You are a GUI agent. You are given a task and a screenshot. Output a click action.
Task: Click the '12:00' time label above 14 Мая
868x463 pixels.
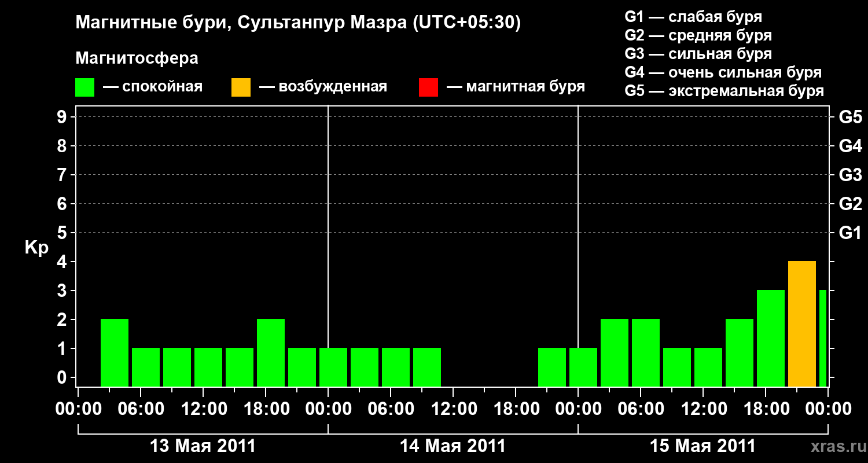point(453,409)
